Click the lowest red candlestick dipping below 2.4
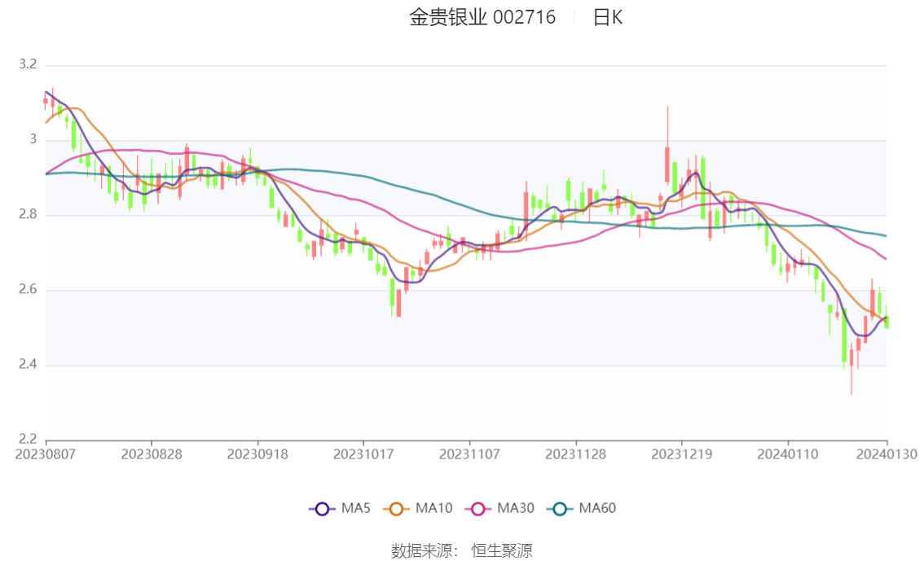The width and height of the screenshot is (924, 561). pos(851,358)
